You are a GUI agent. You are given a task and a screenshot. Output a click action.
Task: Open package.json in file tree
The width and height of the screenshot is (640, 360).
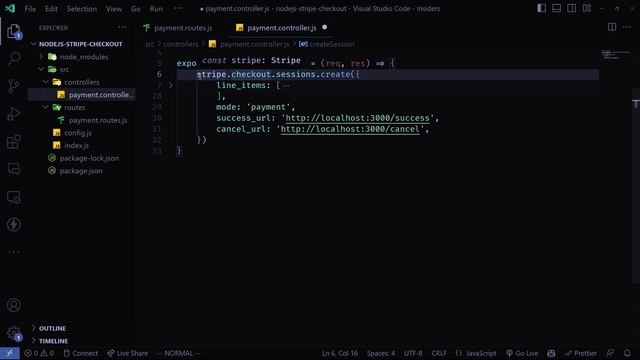(81, 171)
